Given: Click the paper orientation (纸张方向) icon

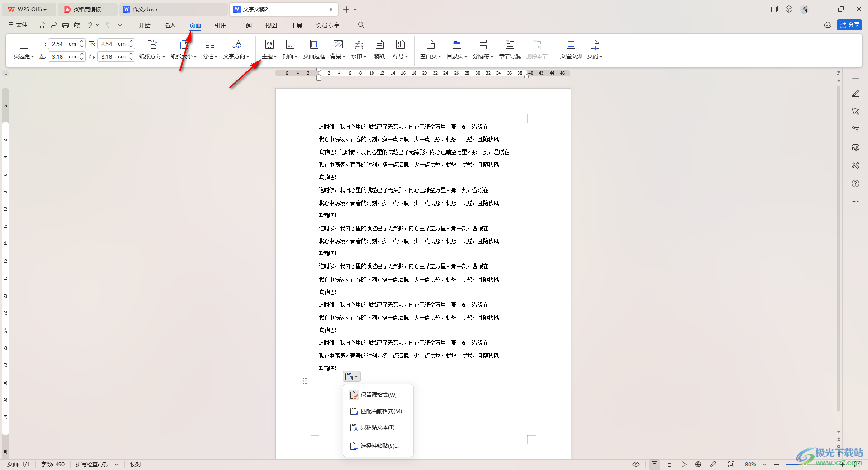Looking at the screenshot, I should click(152, 44).
